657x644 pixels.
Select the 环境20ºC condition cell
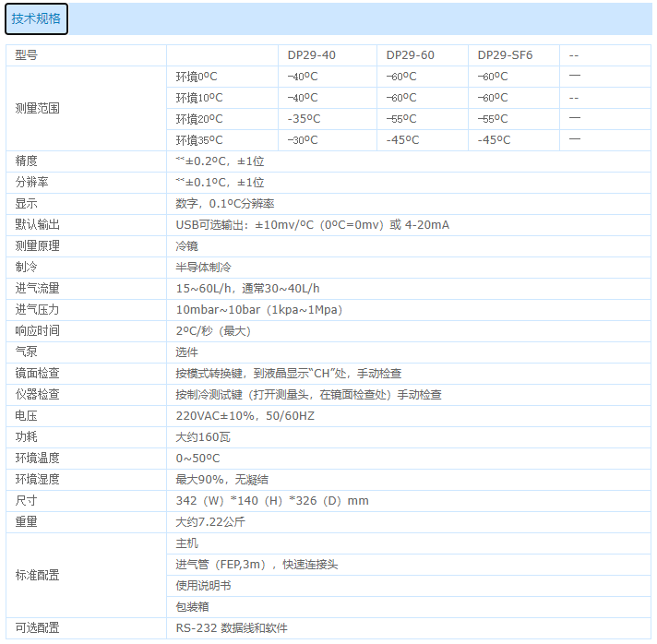tap(199, 119)
